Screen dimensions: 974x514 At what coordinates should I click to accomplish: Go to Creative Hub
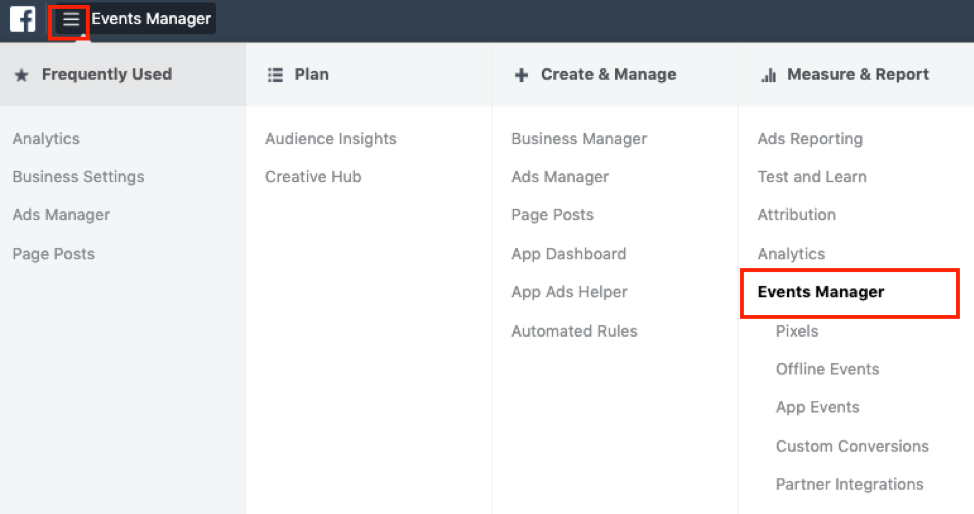click(x=313, y=177)
